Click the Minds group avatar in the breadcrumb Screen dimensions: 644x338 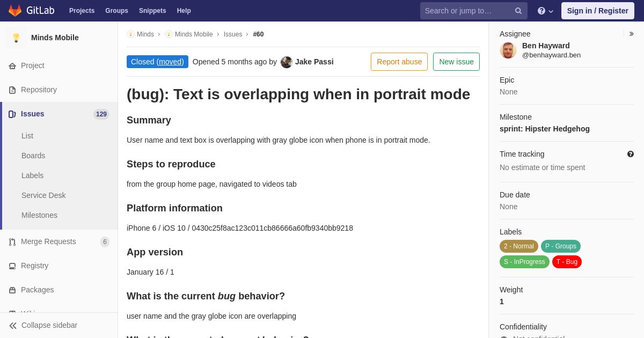pyautogui.click(x=130, y=34)
